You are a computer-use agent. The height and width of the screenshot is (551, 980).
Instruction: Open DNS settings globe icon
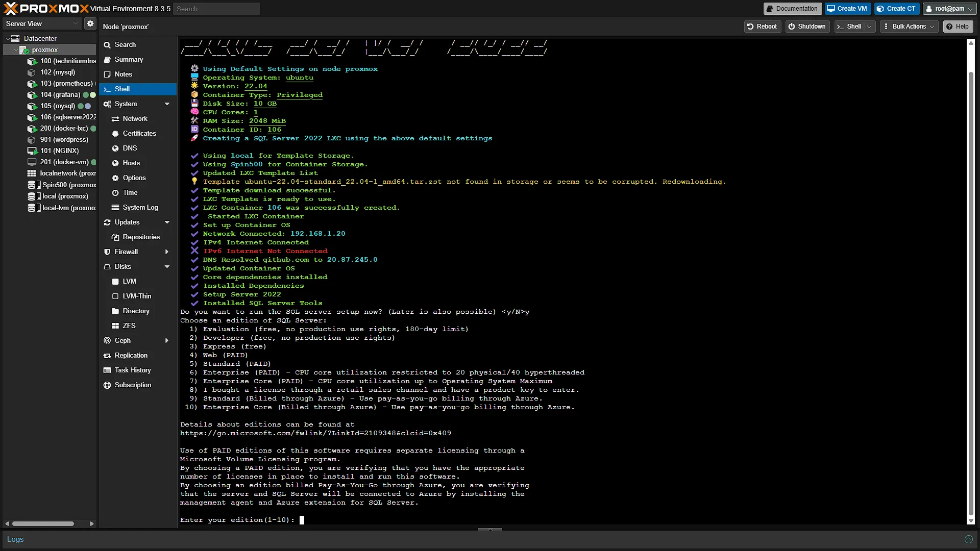point(115,148)
